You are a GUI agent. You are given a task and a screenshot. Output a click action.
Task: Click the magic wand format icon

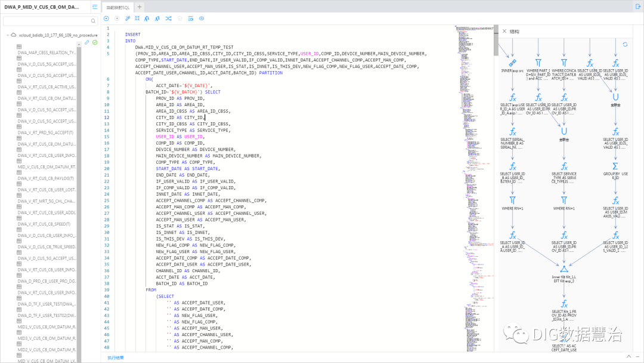(128, 19)
